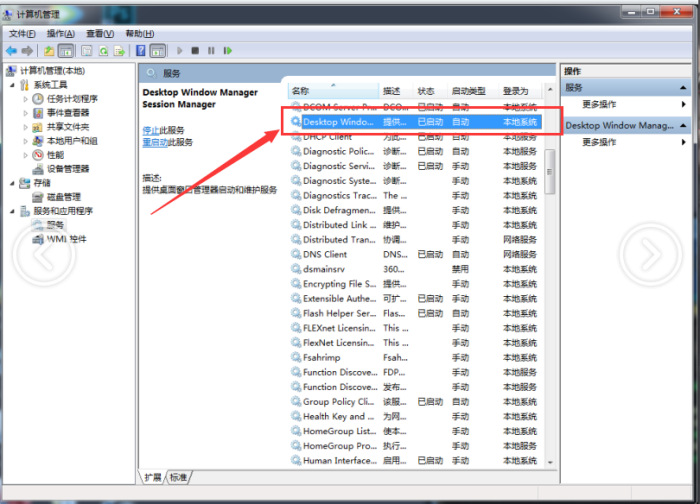Click the Back arrow in toolbar
700x504 pixels.
tap(11, 50)
